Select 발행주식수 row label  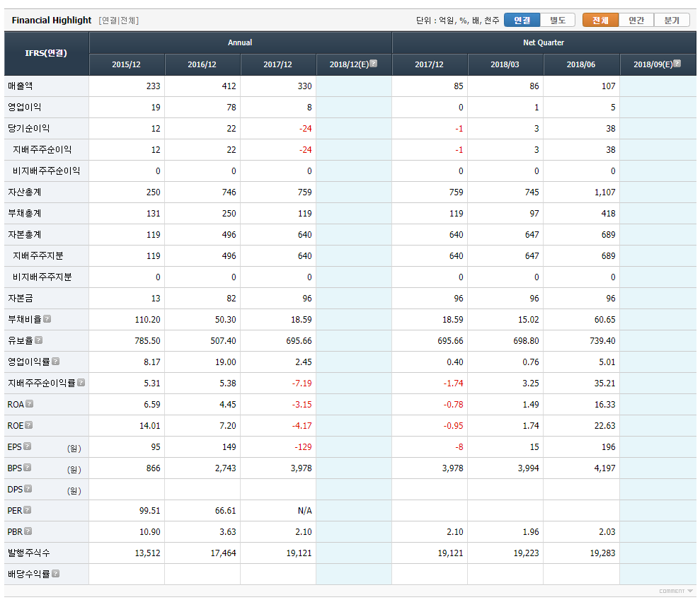pyautogui.click(x=28, y=553)
